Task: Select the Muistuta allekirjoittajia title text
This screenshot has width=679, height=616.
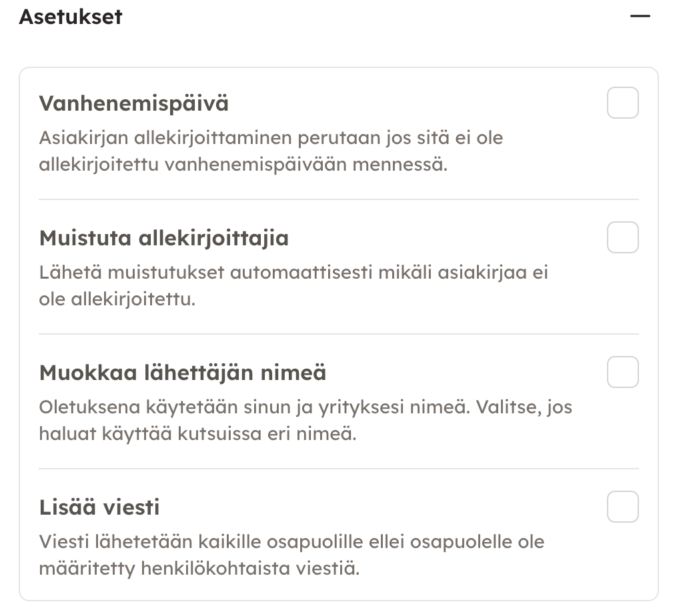Action: point(163,238)
